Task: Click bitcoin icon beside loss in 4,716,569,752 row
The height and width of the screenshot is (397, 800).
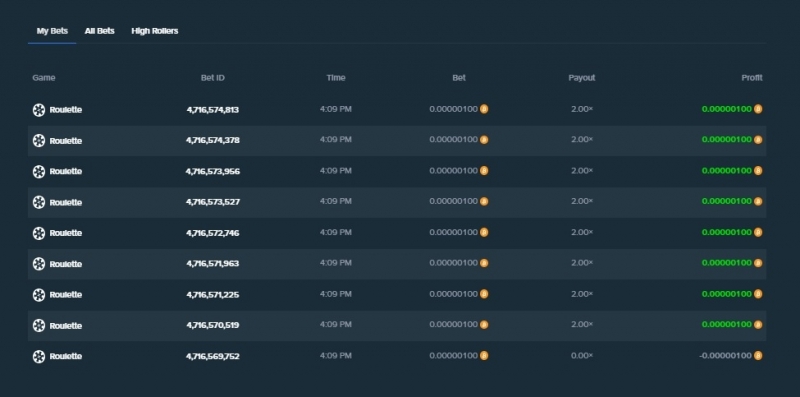Action: [758, 355]
